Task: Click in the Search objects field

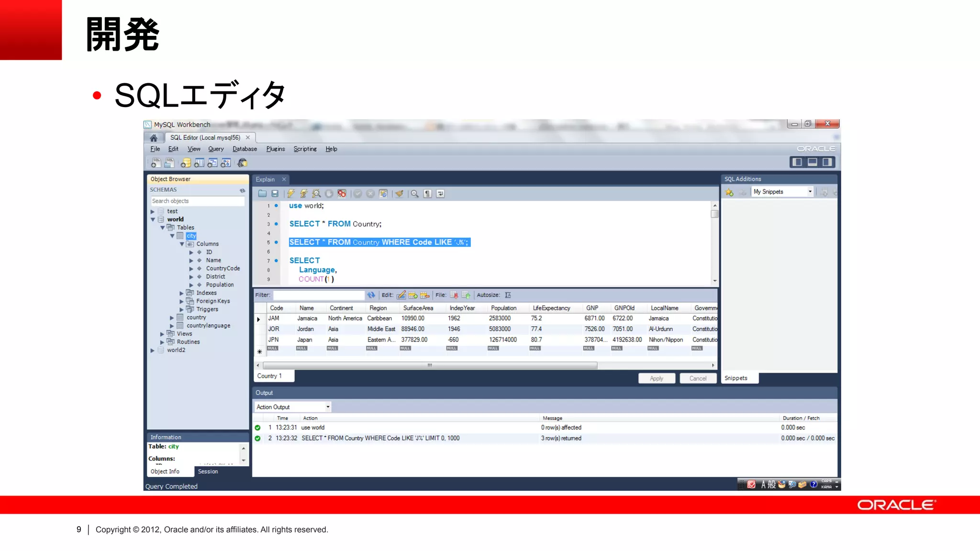Action: pos(197,201)
